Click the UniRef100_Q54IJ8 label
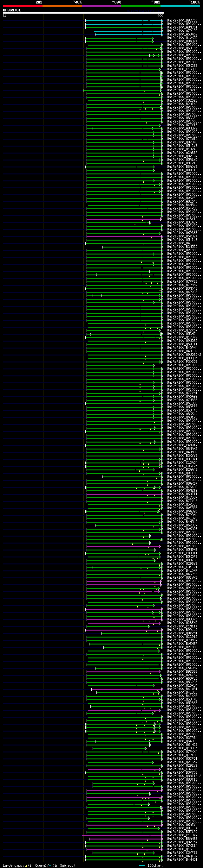 click(x=182, y=240)
